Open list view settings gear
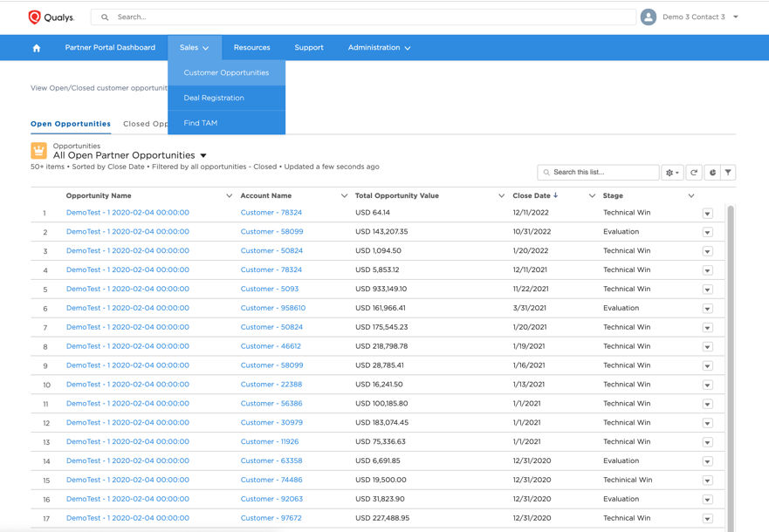 [671, 173]
